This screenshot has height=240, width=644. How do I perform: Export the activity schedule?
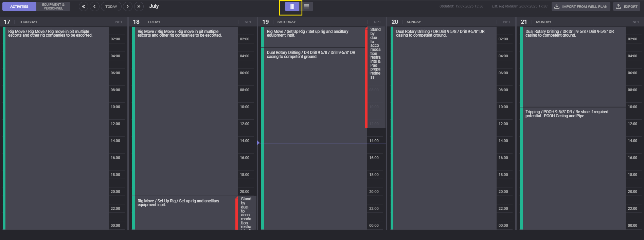coord(627,6)
